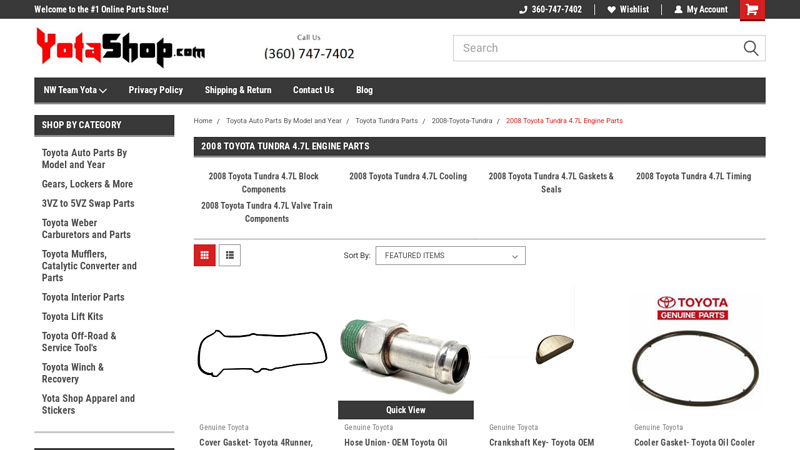The width and height of the screenshot is (800, 450).
Task: Go to YotaShop.com logo homepage
Action: [120, 48]
